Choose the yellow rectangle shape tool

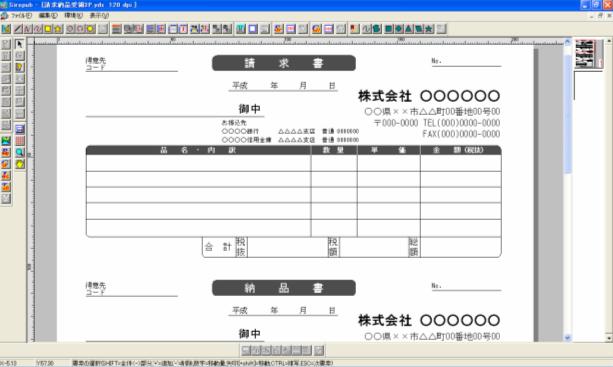[48, 29]
